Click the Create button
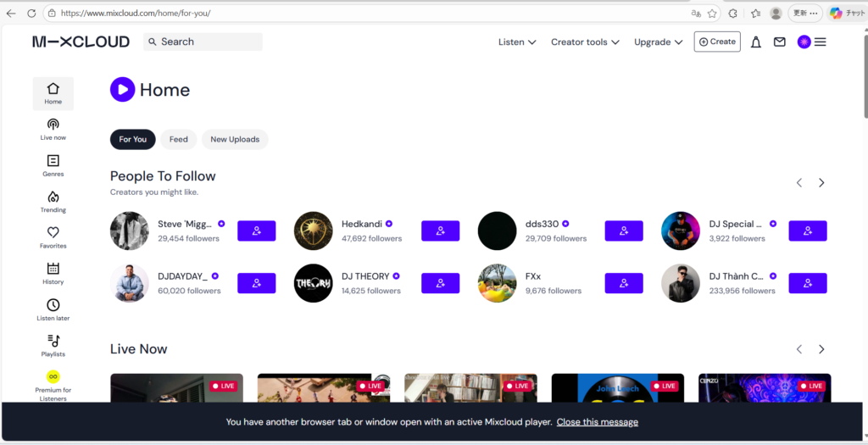868x445 pixels. pyautogui.click(x=716, y=42)
